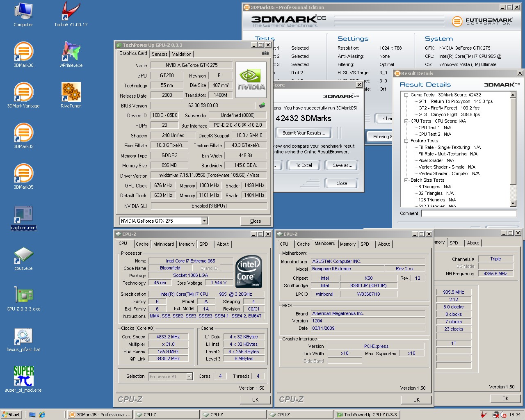Click the Rampage II Extreme model field
The width and height of the screenshot is (525, 420).
click(347, 269)
